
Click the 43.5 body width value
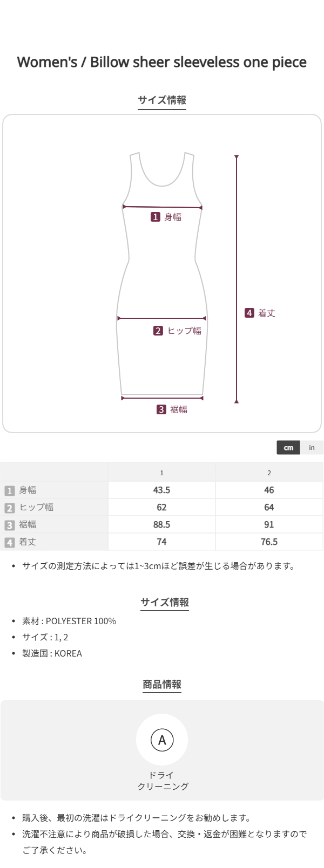[x=161, y=490]
